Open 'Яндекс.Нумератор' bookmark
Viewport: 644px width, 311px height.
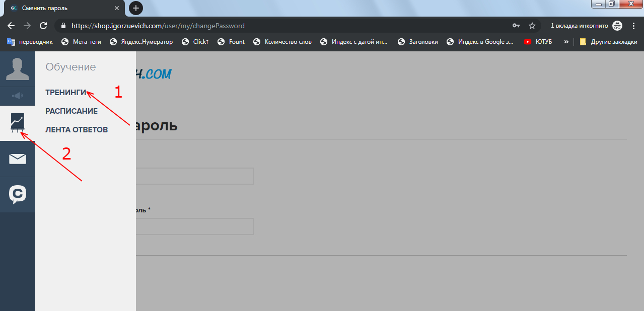click(x=141, y=42)
